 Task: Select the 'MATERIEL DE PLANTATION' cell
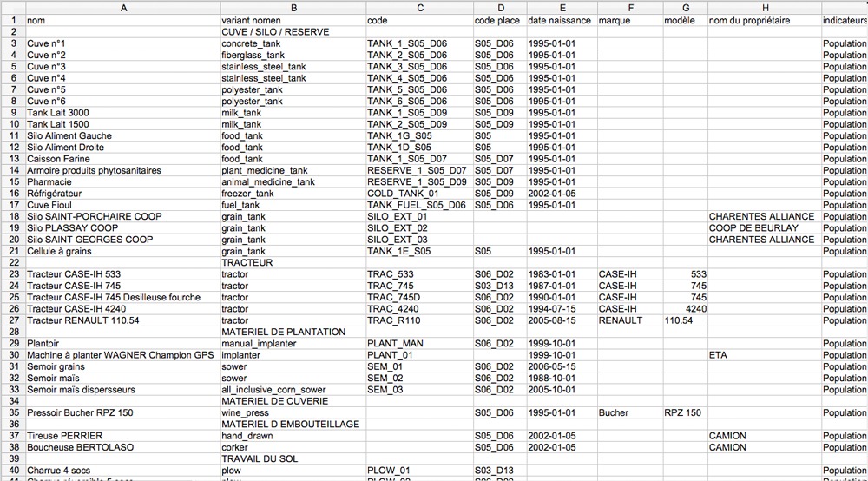coord(293,333)
